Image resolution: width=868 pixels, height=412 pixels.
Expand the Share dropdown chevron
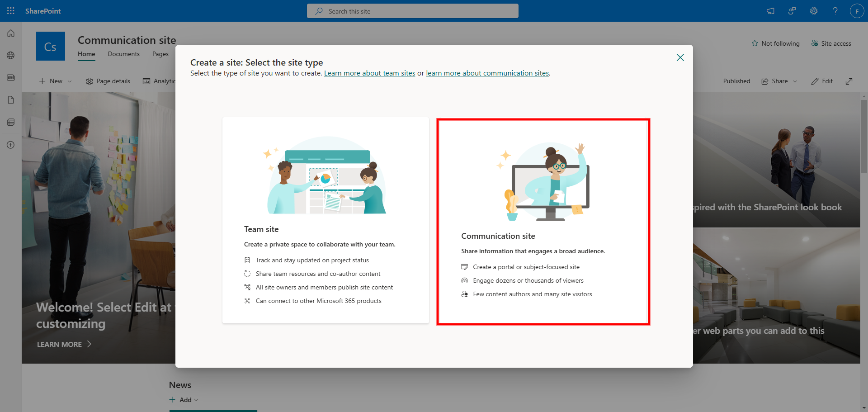[795, 81]
